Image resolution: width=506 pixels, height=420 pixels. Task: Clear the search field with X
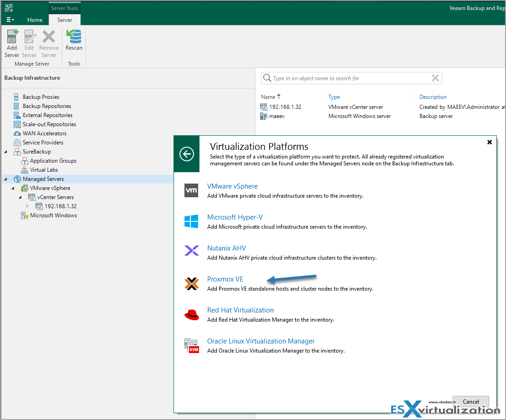point(435,78)
